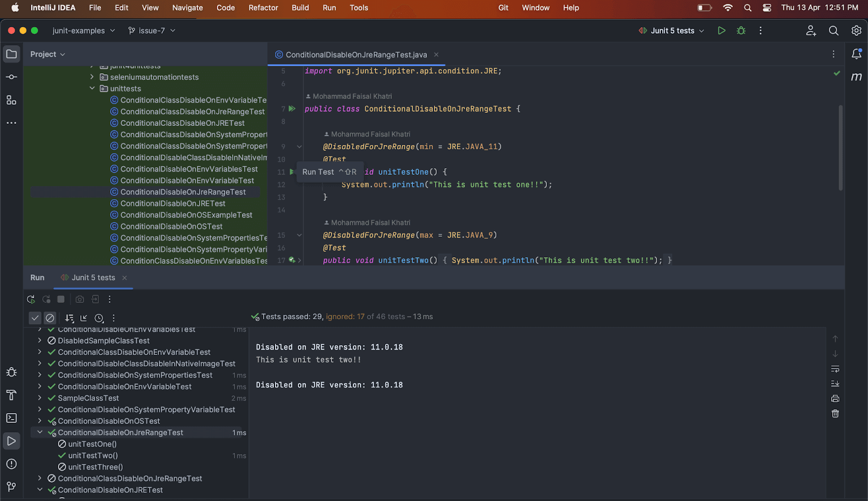Open the Git tool window icon
This screenshot has height=501, width=868.
[11, 486]
